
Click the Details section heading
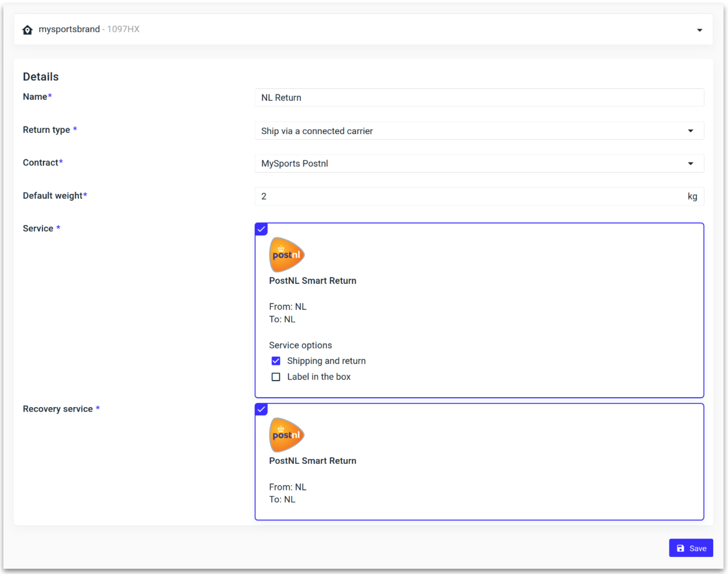coord(41,76)
